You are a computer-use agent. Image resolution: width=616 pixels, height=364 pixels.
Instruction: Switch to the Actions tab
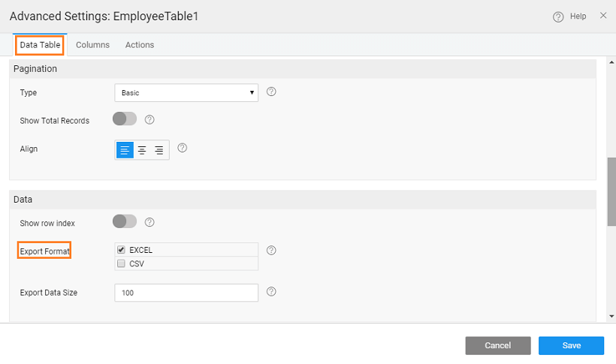point(140,45)
